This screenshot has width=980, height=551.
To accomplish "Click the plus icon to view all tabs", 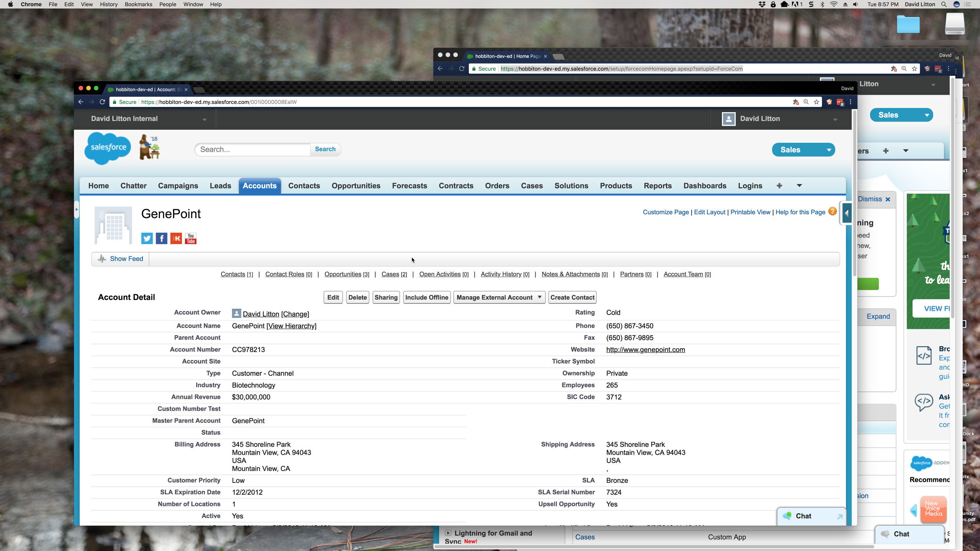I will 779,186.
